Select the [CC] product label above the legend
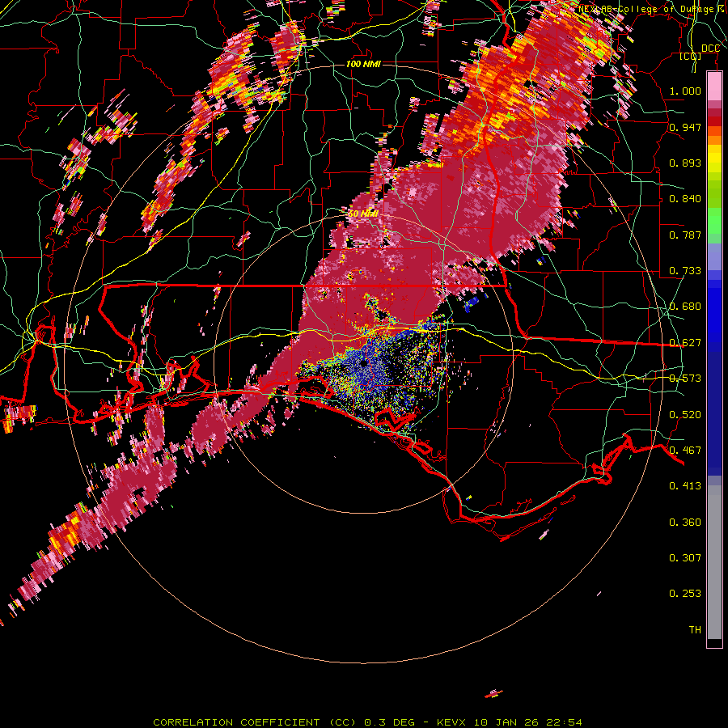This screenshot has width=728, height=728. 691,56
